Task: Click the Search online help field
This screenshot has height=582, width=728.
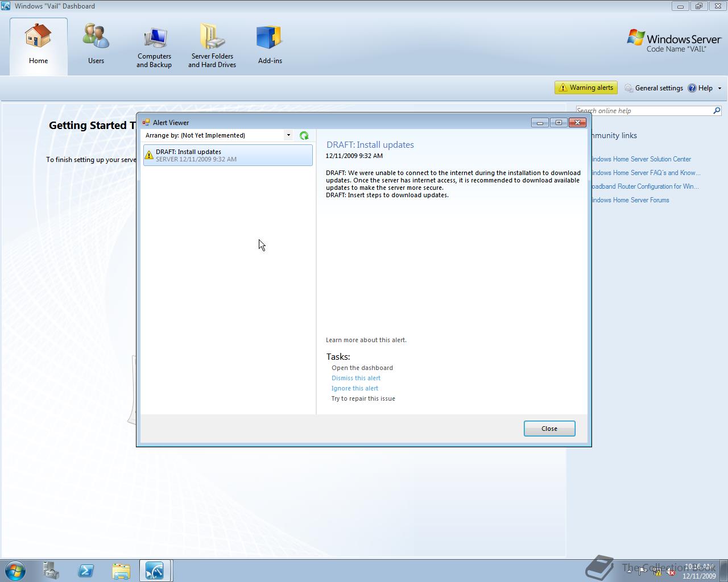Action: [x=644, y=111]
